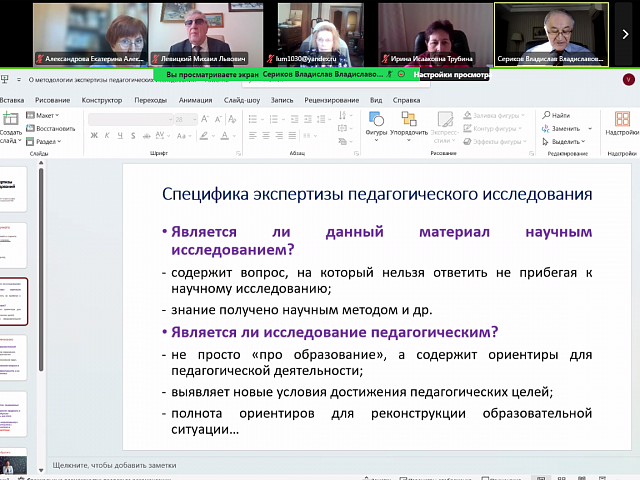Click the Восстановить reset slide icon

point(54,128)
